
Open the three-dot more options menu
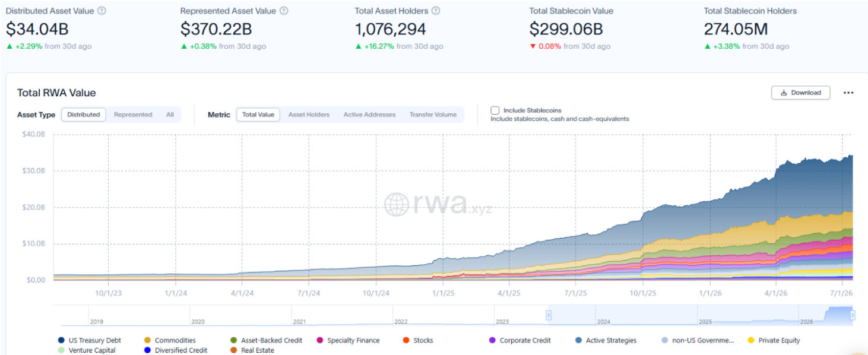(848, 93)
